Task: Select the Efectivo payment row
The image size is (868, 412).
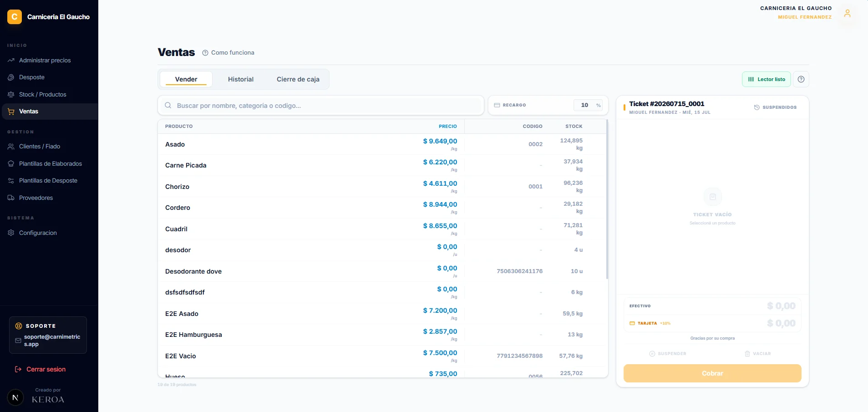Action: click(x=712, y=306)
